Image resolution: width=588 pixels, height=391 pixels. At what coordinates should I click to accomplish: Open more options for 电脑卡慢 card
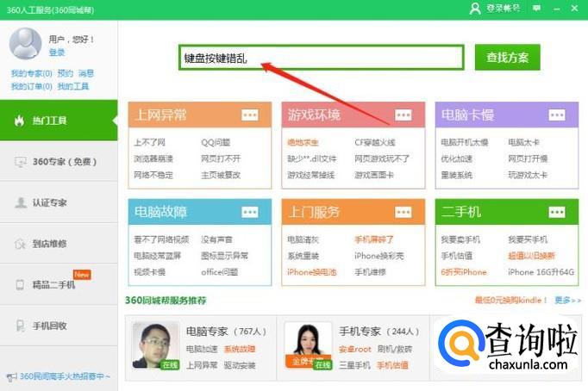click(x=557, y=115)
